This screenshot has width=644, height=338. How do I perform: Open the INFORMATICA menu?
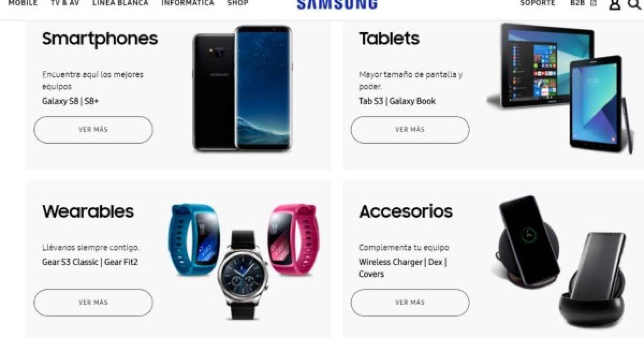tap(188, 3)
